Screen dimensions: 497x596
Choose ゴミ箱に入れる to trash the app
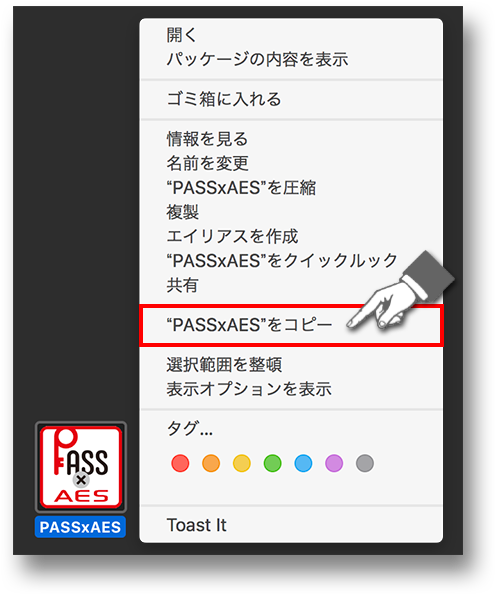291,99
